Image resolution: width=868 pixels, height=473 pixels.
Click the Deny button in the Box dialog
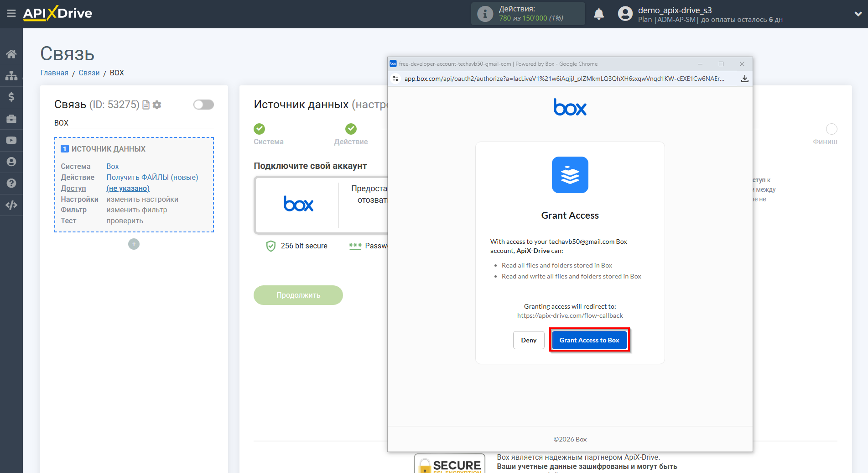coord(528,340)
